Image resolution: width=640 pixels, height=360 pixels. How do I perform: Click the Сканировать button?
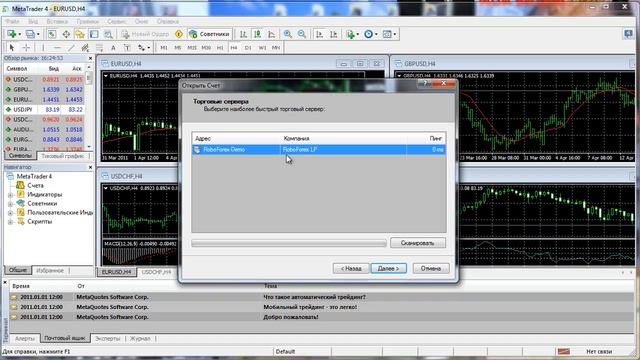(418, 243)
